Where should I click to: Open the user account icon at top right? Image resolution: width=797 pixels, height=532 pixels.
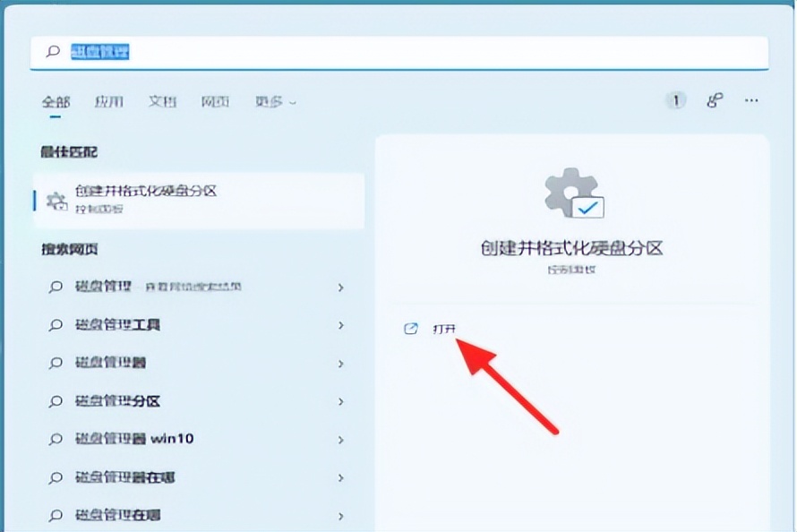coord(714,100)
